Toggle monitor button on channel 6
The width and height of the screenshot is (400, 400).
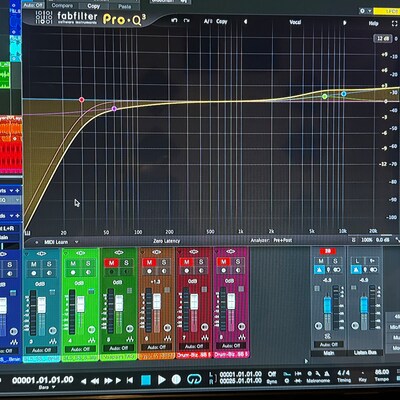[x=164, y=271]
